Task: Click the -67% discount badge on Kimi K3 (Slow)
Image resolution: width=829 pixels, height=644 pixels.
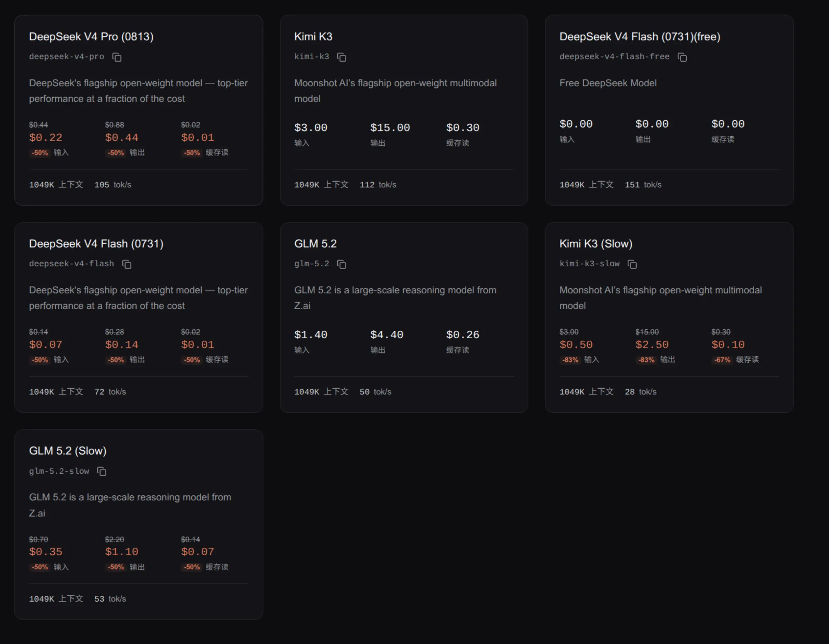Action: [722, 360]
